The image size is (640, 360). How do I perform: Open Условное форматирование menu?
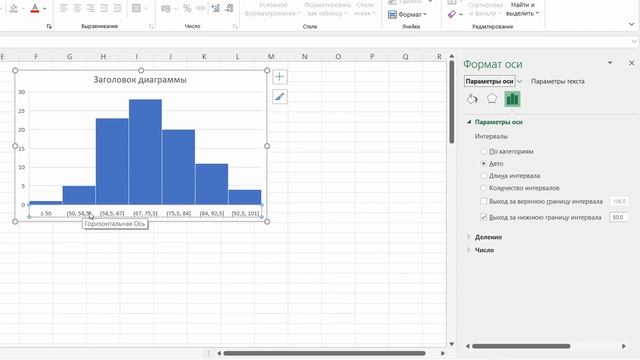pyautogui.click(x=272, y=9)
